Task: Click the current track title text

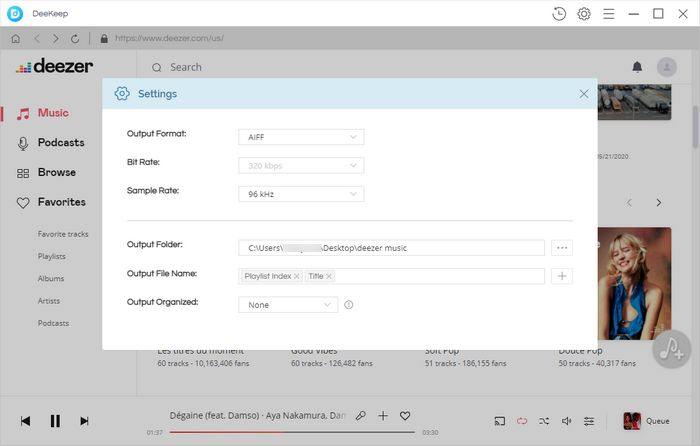Action: click(258, 416)
